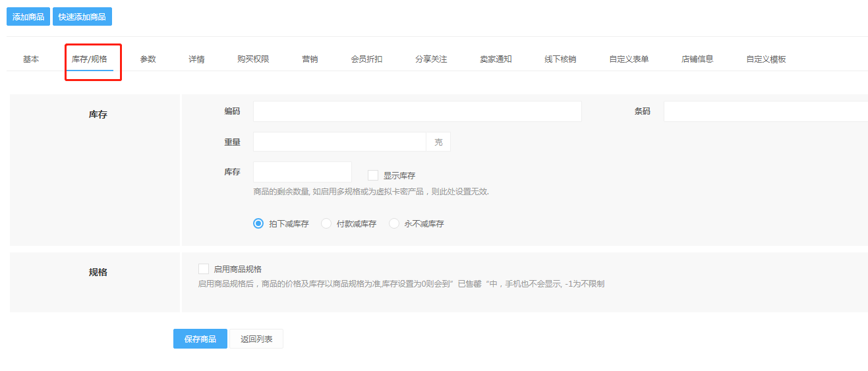Select the 永不减库存 radio option
The width and height of the screenshot is (868, 371).
click(x=394, y=223)
